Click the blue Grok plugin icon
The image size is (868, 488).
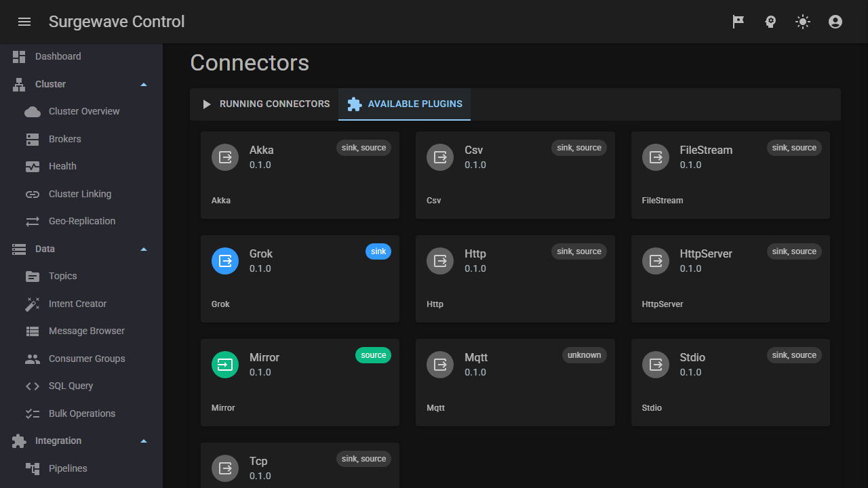(x=225, y=261)
